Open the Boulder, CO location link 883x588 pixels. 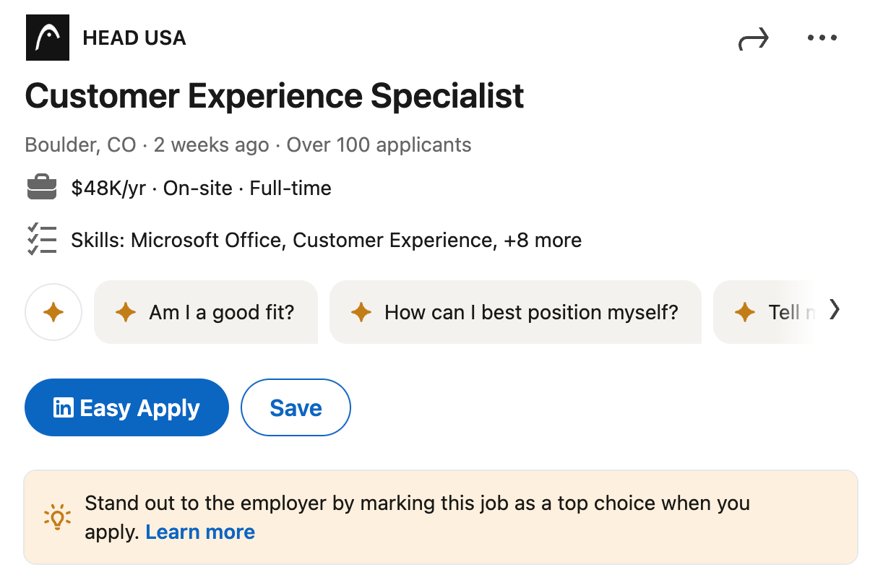[79, 144]
